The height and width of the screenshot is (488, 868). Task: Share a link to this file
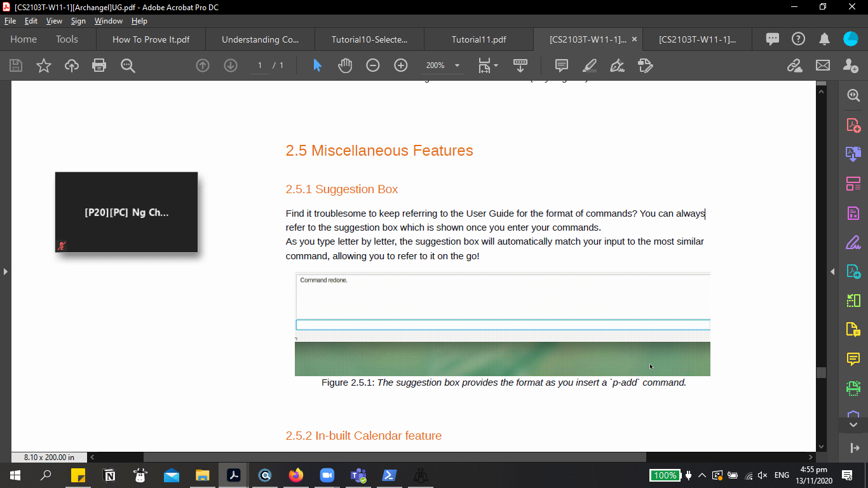point(794,65)
